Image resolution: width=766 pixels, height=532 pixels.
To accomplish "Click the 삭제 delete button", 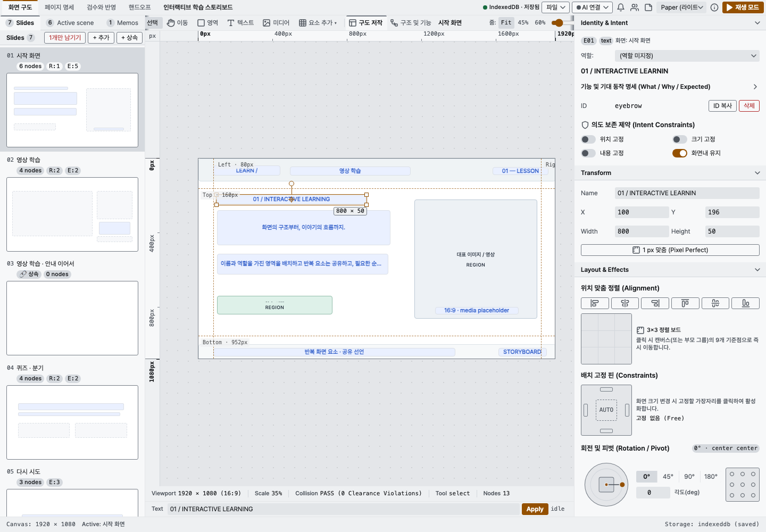I will [x=749, y=106].
